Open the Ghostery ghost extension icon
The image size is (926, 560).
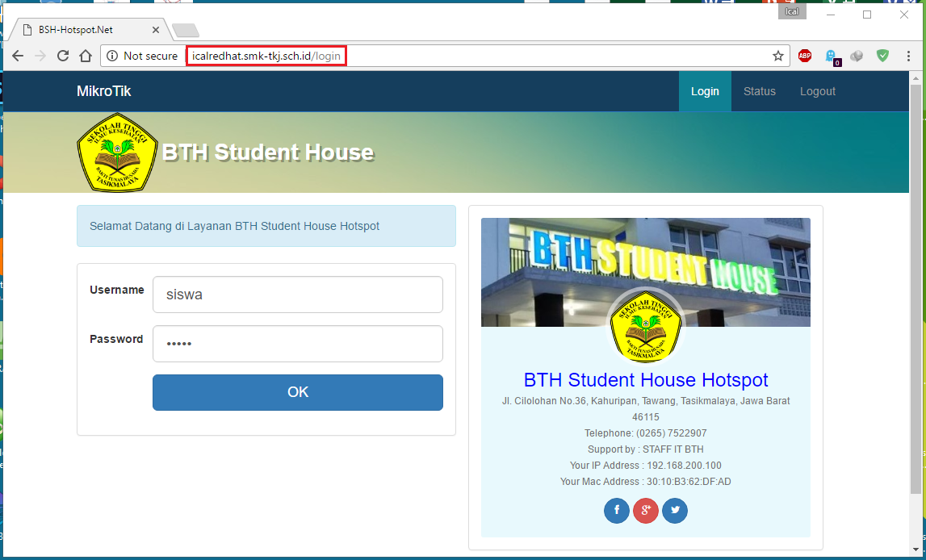[x=832, y=57]
